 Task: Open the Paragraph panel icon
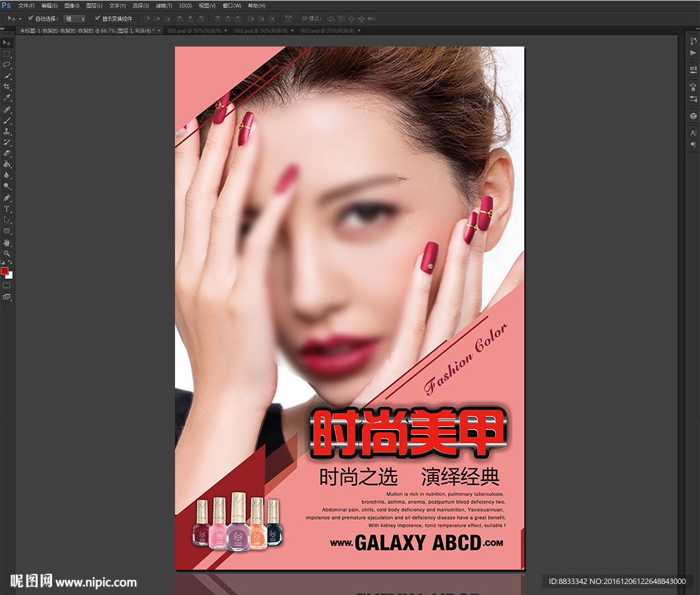(x=693, y=144)
